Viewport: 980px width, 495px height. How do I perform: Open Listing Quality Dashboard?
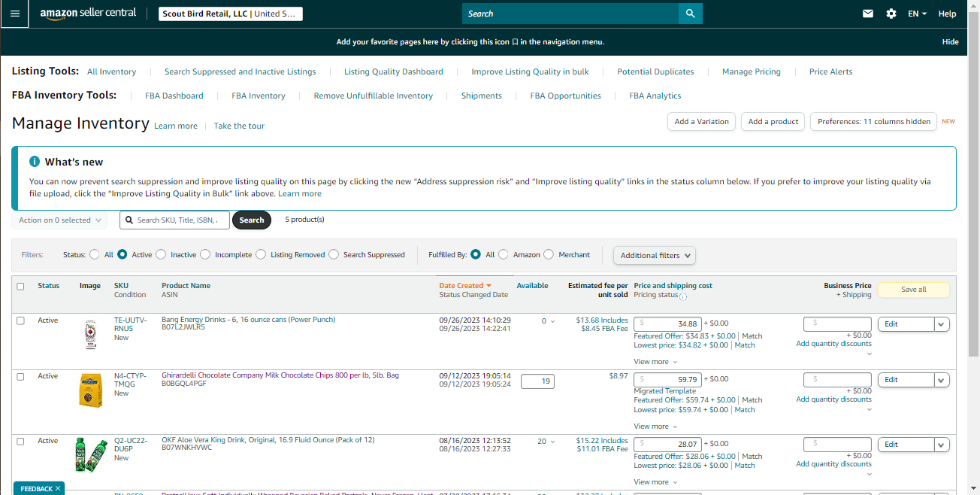[x=394, y=72]
